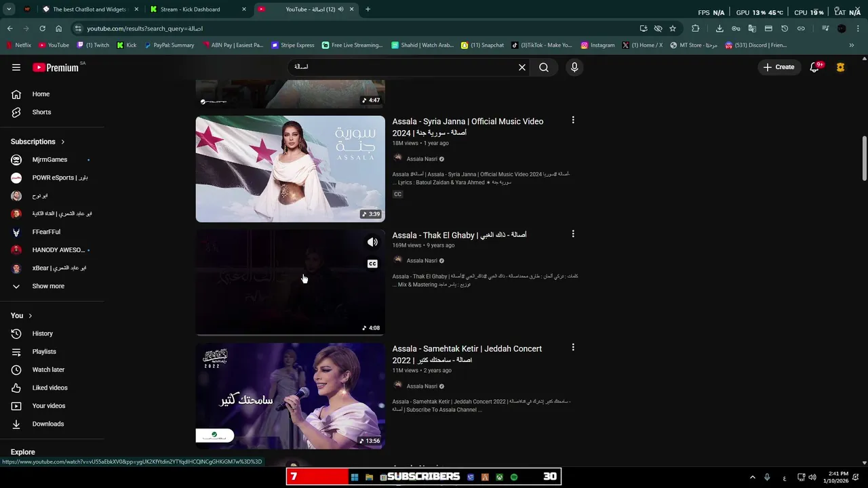The height and width of the screenshot is (488, 868).
Task: Click Assala Nasri avatar under Syria Janna
Action: (397, 159)
